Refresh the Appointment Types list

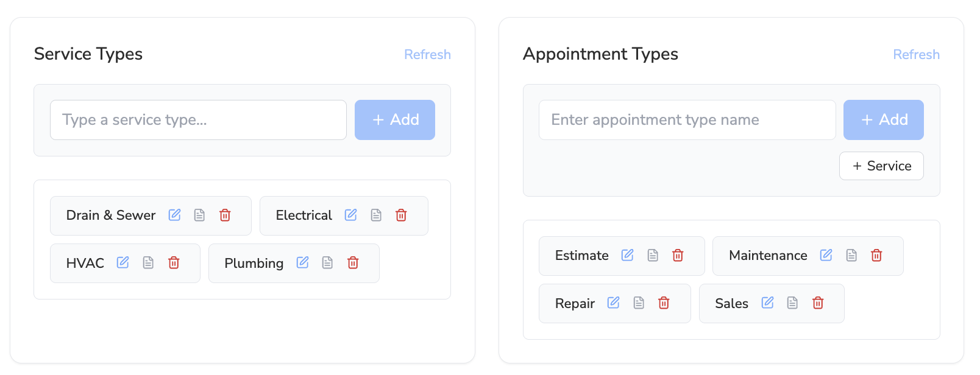916,55
